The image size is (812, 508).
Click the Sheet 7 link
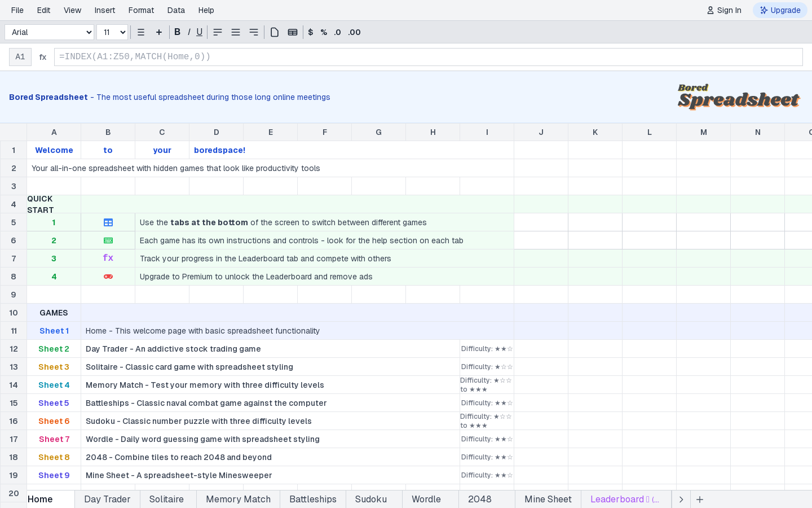pos(54,439)
